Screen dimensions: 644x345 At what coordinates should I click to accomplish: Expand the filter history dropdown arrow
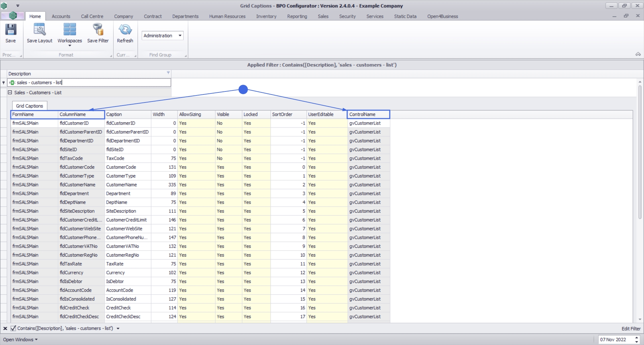[118, 329]
